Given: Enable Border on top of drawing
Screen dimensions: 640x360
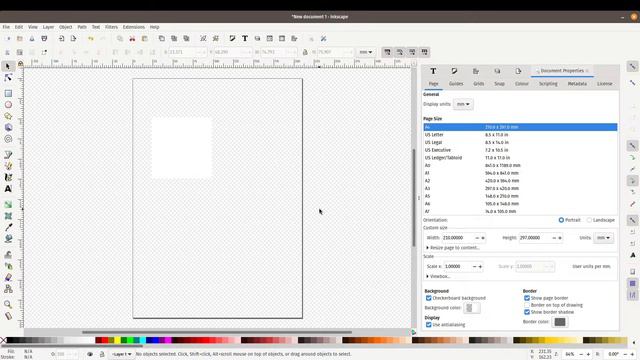Looking at the screenshot, I should 527,305.
